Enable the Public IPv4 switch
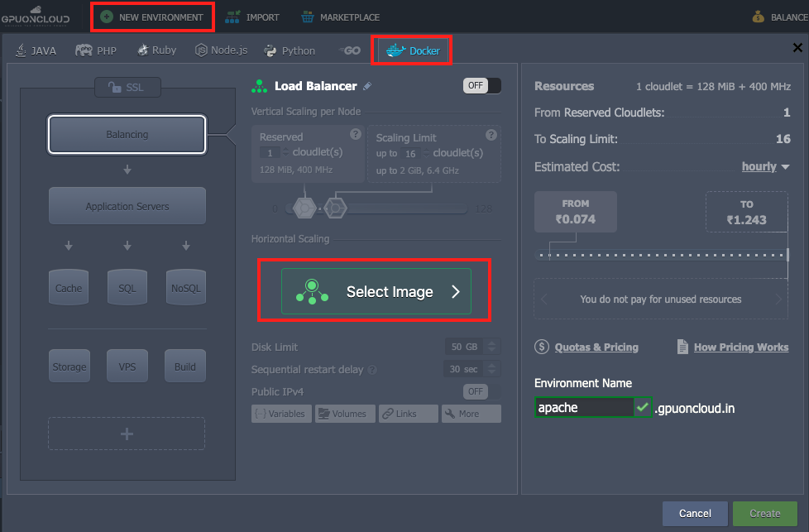 481,391
